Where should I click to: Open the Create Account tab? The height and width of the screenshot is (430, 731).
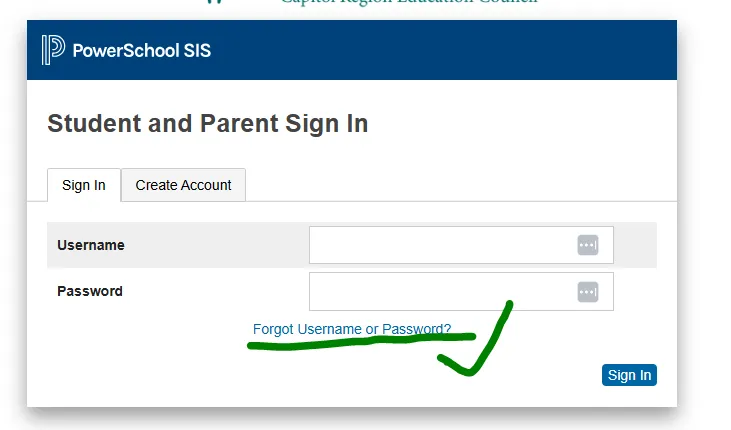click(183, 185)
